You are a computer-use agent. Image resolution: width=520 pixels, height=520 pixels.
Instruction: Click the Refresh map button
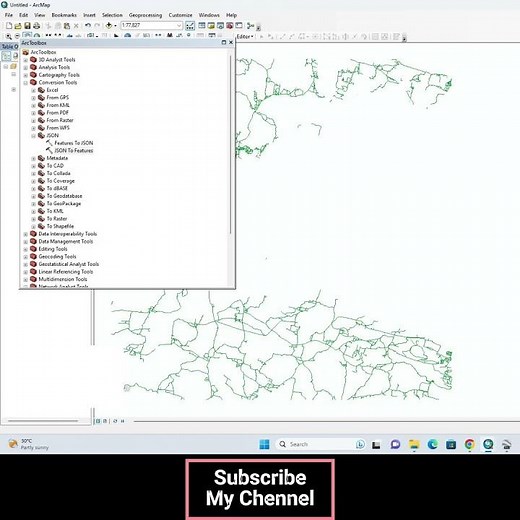point(115,421)
